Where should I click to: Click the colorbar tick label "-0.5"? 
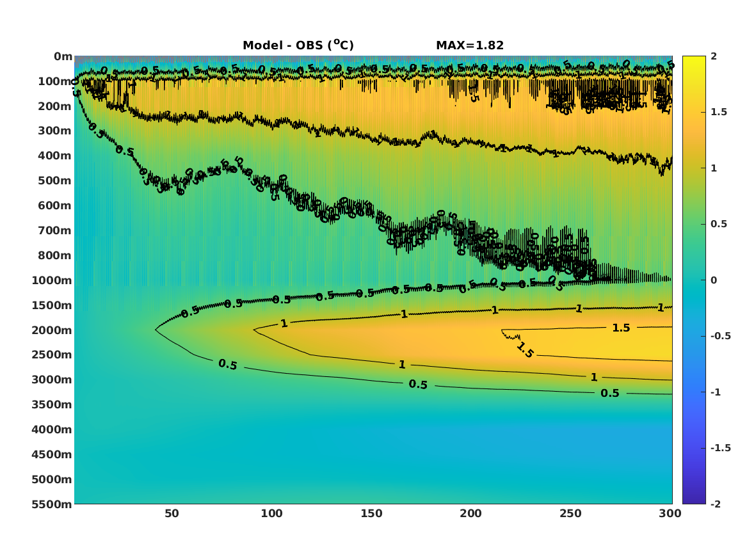pyautogui.click(x=720, y=336)
